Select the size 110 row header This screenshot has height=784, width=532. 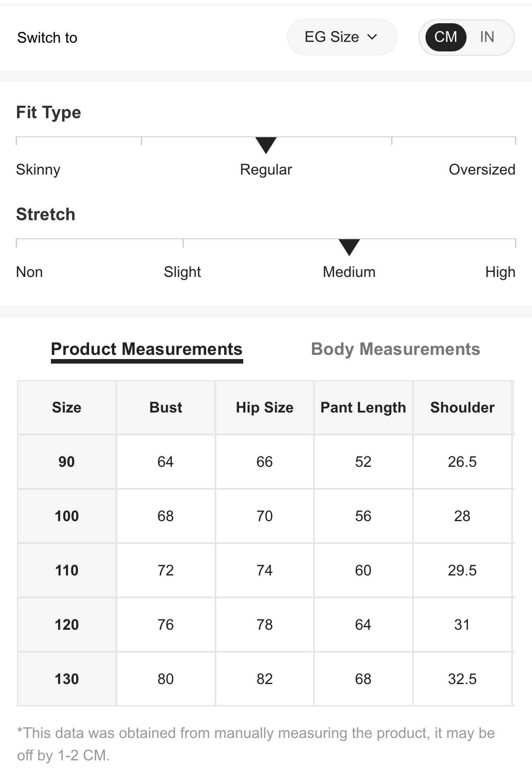[67, 570]
